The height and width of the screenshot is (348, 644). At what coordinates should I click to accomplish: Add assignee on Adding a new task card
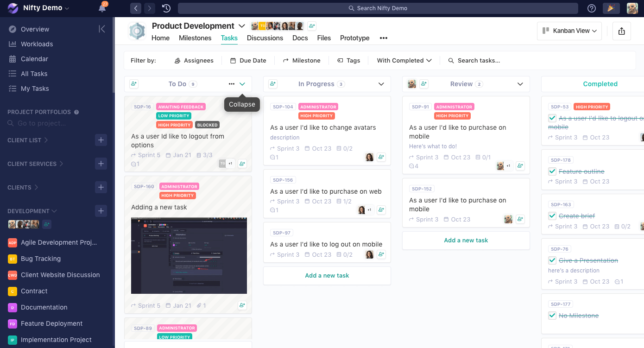[242, 305]
